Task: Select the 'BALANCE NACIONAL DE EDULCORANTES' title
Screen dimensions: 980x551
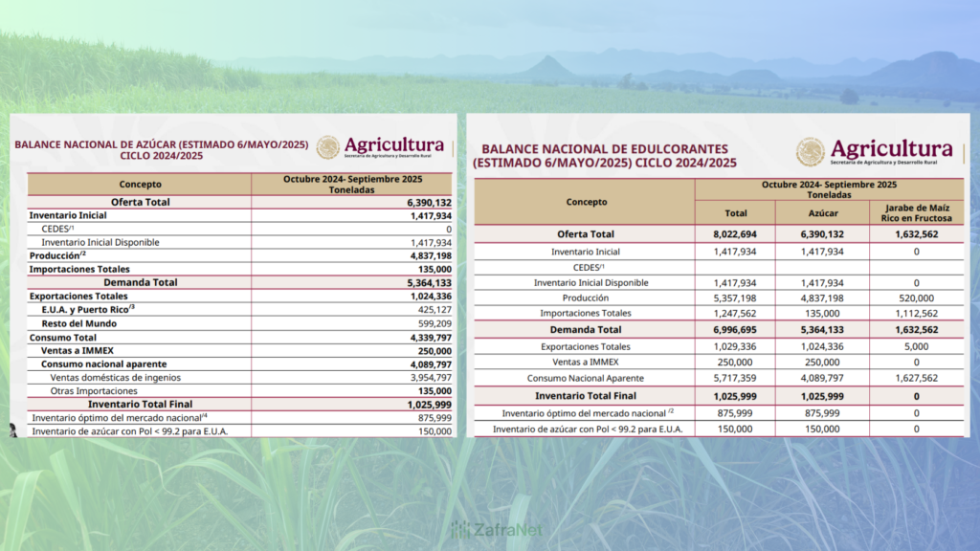Action: [x=605, y=156]
